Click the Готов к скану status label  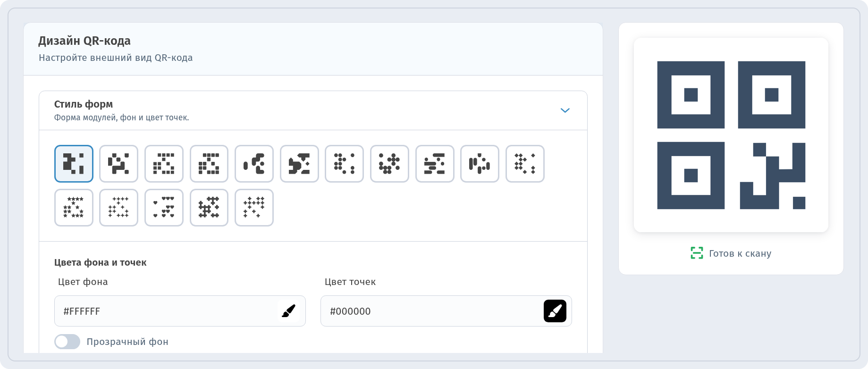[x=740, y=253]
